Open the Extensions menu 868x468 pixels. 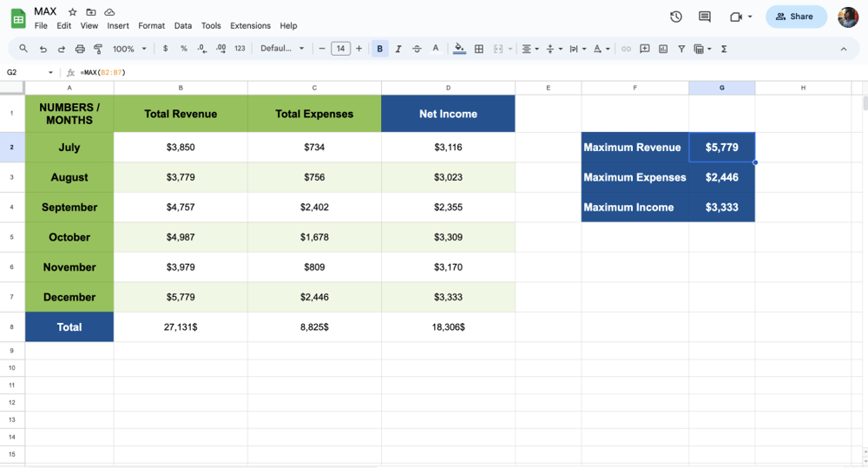[250, 26]
